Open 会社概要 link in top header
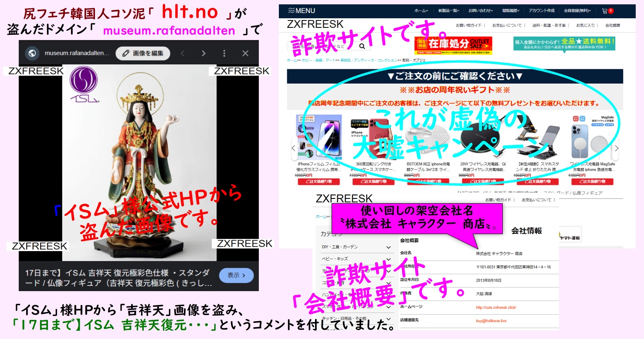The image size is (644, 339). coord(613,26)
